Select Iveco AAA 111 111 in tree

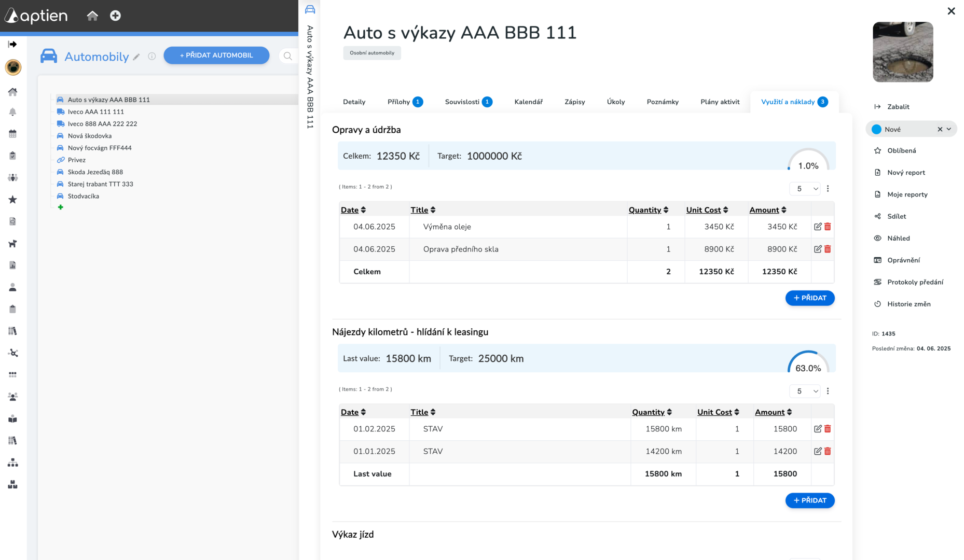pyautogui.click(x=96, y=111)
